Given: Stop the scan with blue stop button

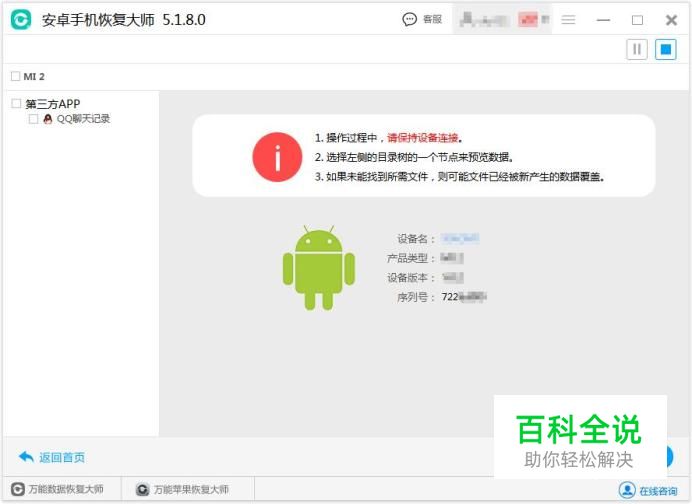Looking at the screenshot, I should pyautogui.click(x=666, y=49).
